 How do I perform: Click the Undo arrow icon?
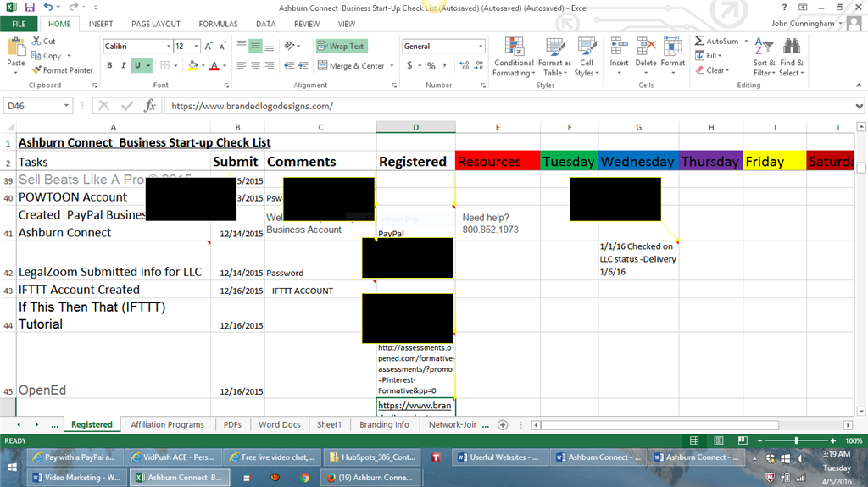click(x=48, y=7)
